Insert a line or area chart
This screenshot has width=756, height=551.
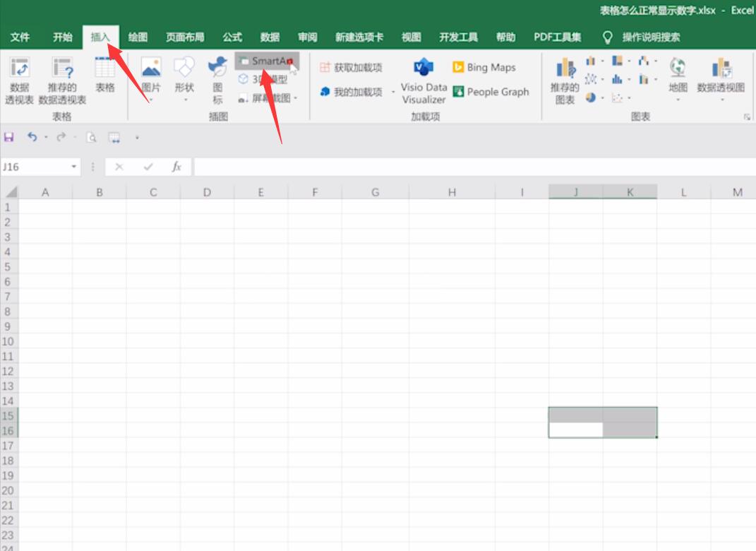click(591, 79)
